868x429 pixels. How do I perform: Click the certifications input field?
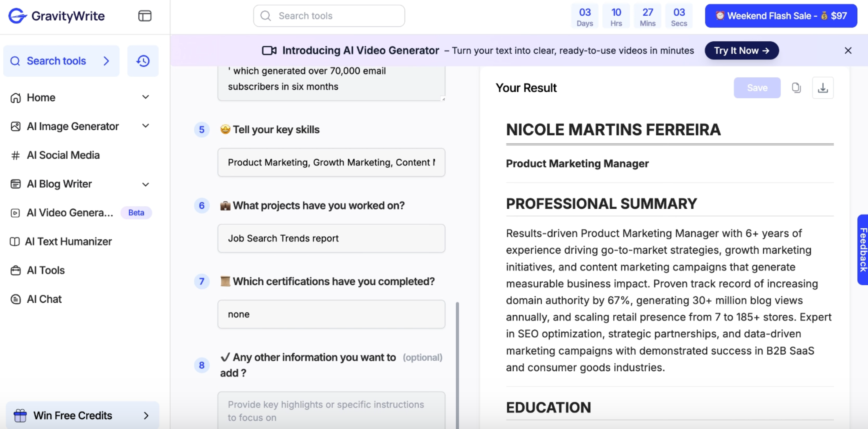click(331, 314)
